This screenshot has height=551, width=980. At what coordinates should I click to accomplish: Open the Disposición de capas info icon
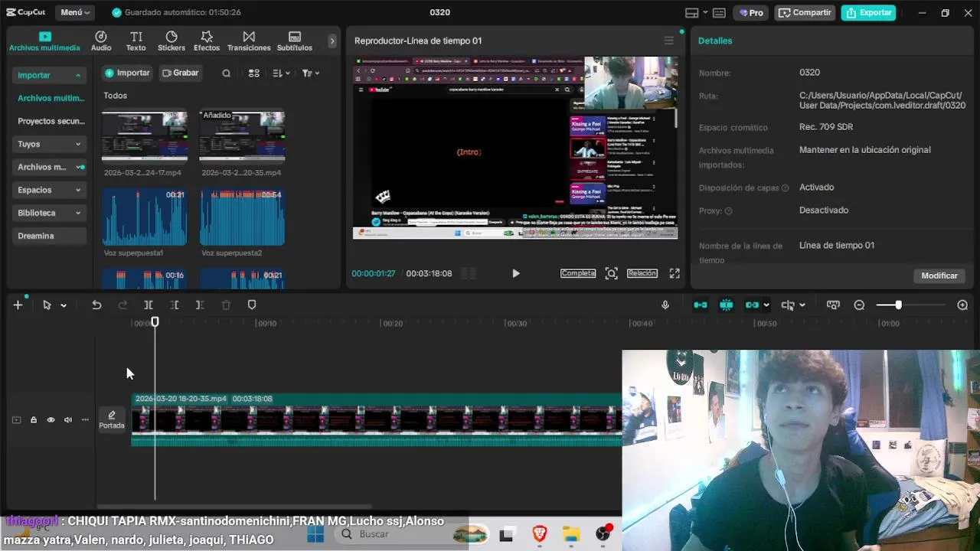[x=785, y=188]
